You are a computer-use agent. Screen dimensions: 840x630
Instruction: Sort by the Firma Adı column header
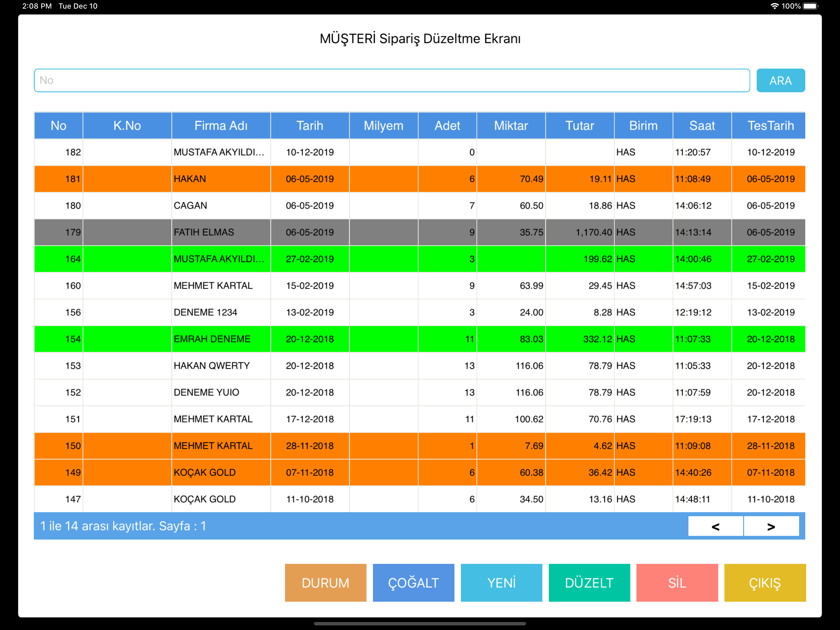pos(221,126)
